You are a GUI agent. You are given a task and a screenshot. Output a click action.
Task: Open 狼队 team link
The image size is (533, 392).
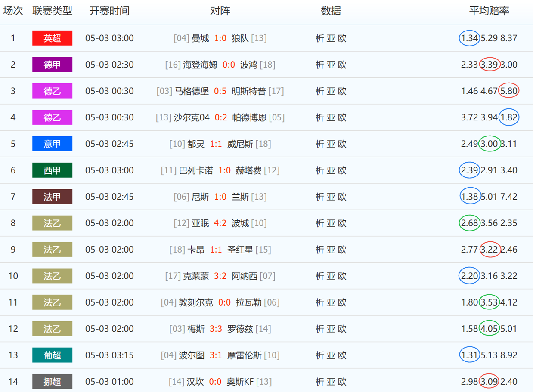pos(240,38)
